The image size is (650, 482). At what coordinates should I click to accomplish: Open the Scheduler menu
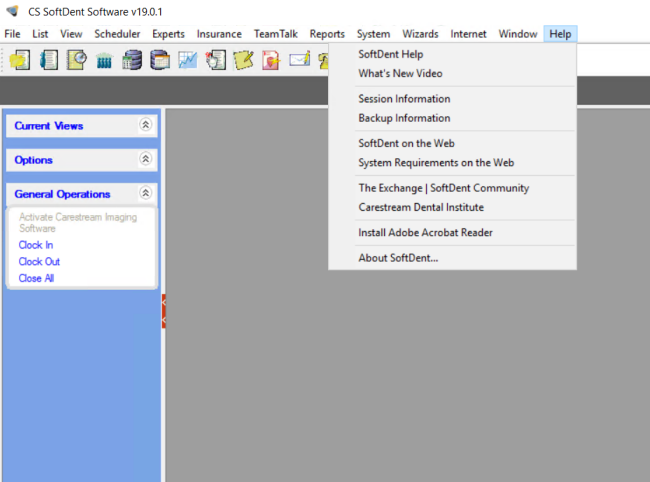(117, 34)
